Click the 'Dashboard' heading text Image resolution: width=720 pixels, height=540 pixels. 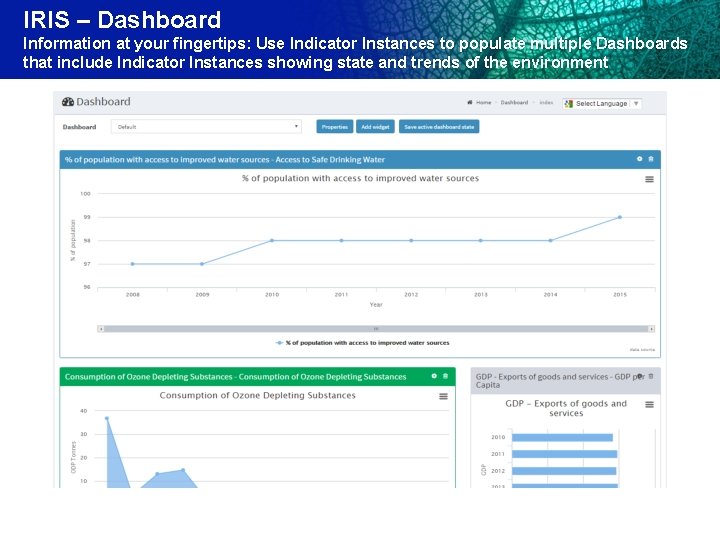(x=103, y=102)
